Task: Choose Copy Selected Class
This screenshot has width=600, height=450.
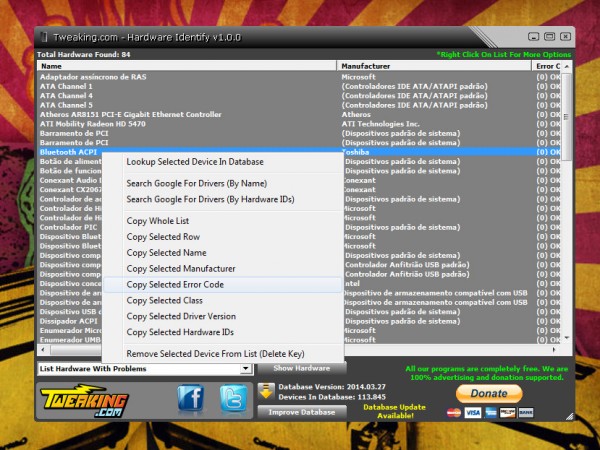Action: tap(222, 300)
